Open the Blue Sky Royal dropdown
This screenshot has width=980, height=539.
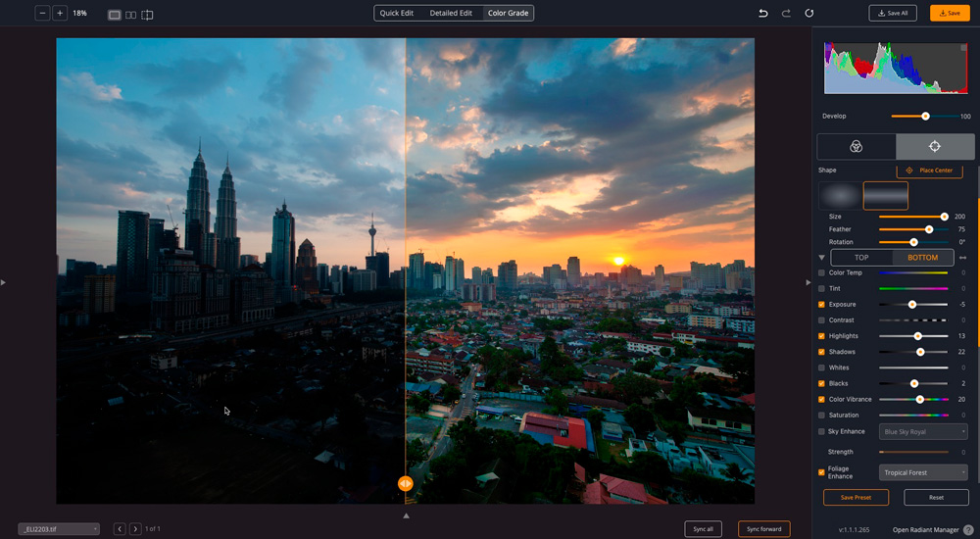(923, 431)
